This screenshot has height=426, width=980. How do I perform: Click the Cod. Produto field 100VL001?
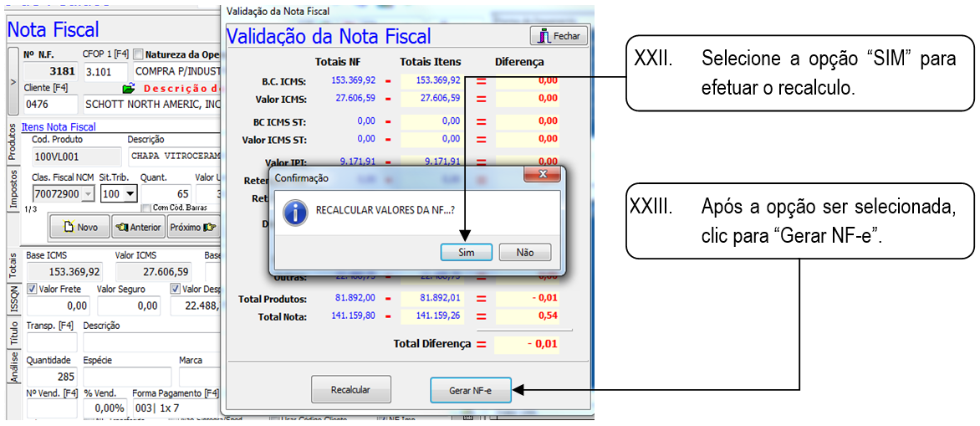point(76,157)
